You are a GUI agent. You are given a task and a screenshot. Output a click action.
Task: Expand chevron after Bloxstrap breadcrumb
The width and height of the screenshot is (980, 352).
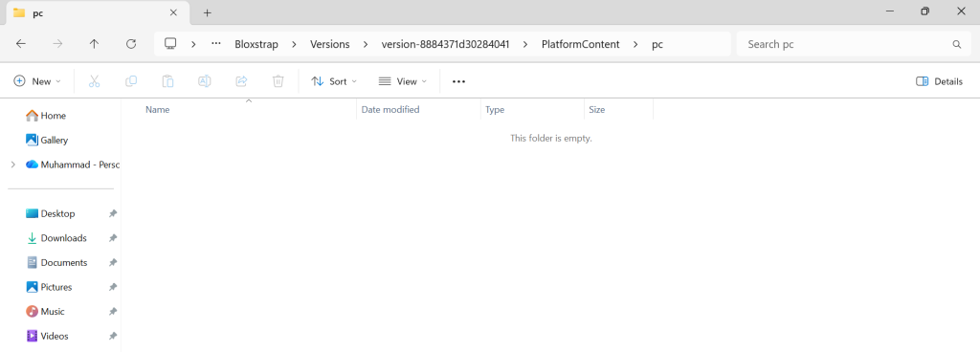pos(295,44)
